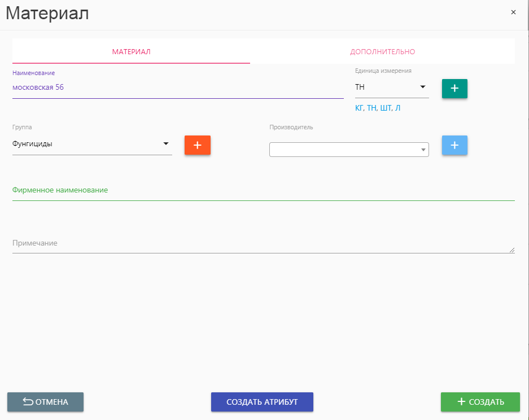Select the МАТЕРИАЛ tab

pos(131,52)
